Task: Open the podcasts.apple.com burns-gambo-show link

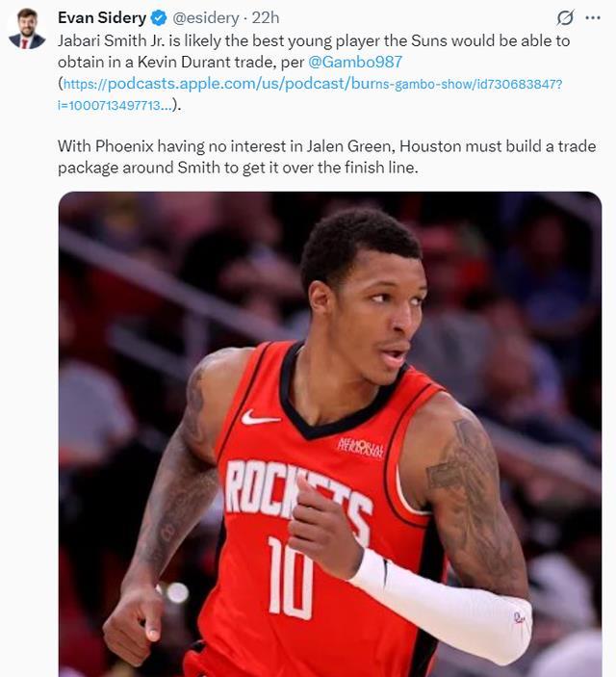Action: (313, 84)
